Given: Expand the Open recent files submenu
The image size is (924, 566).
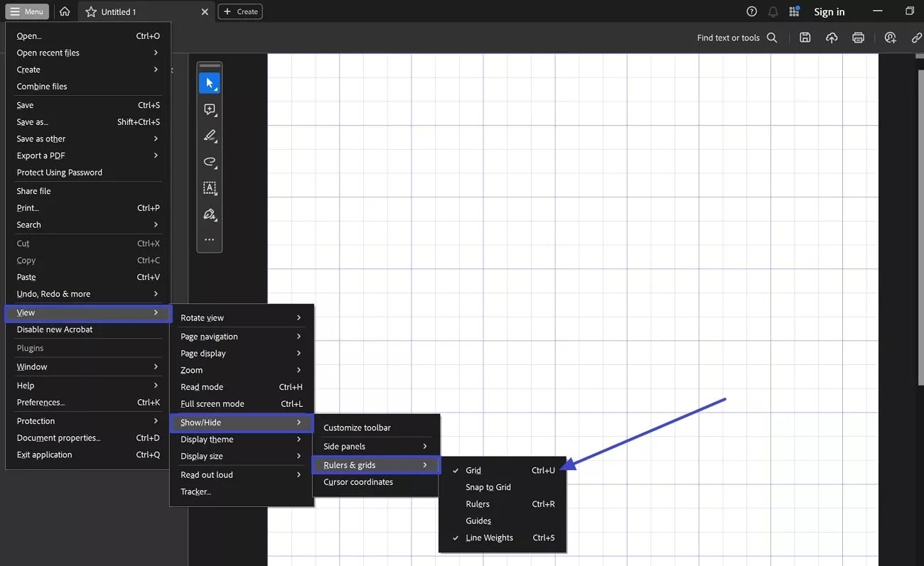Looking at the screenshot, I should click(48, 53).
